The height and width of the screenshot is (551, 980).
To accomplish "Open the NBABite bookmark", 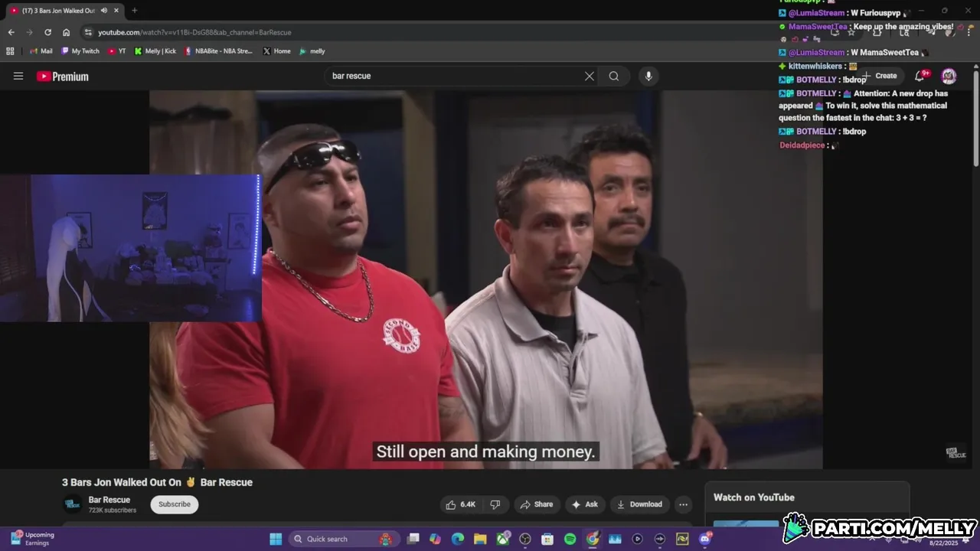I will tap(219, 51).
